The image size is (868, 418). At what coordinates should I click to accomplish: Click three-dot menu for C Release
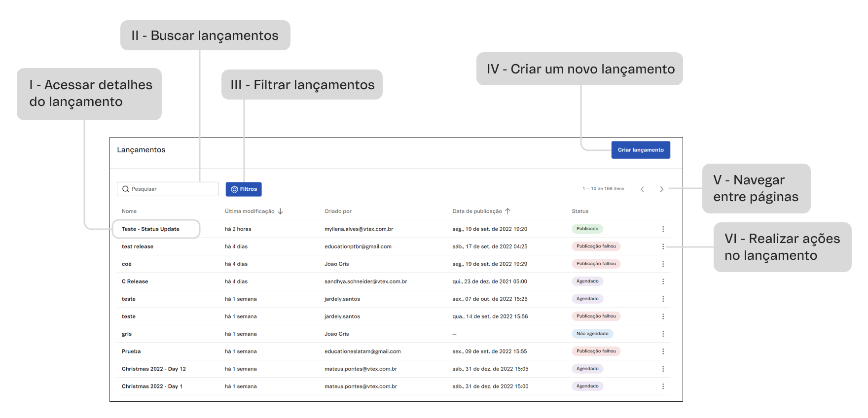coord(663,281)
